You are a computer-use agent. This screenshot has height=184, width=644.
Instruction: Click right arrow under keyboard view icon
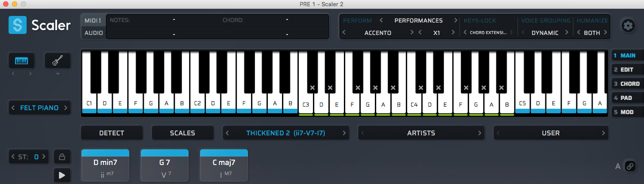pyautogui.click(x=30, y=73)
